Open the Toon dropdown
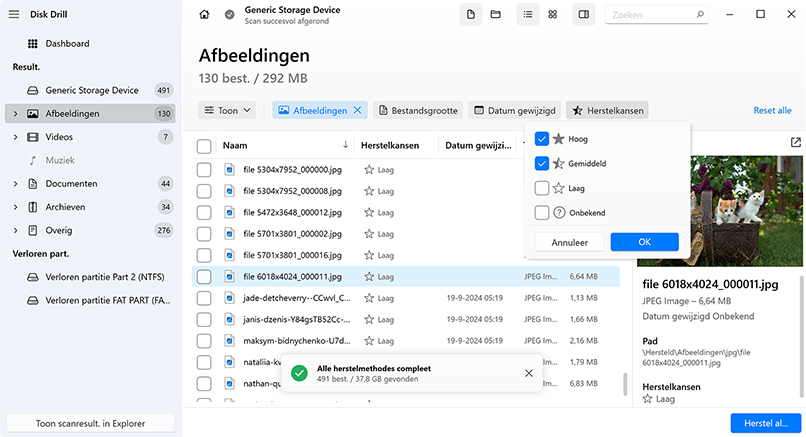The width and height of the screenshot is (806, 437). click(x=227, y=110)
